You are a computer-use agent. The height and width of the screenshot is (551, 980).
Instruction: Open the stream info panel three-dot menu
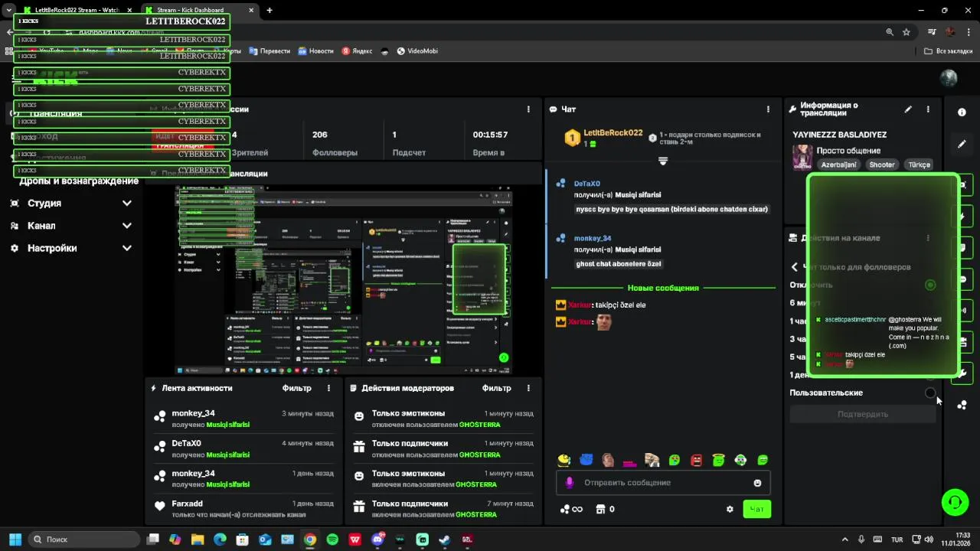[x=928, y=109]
